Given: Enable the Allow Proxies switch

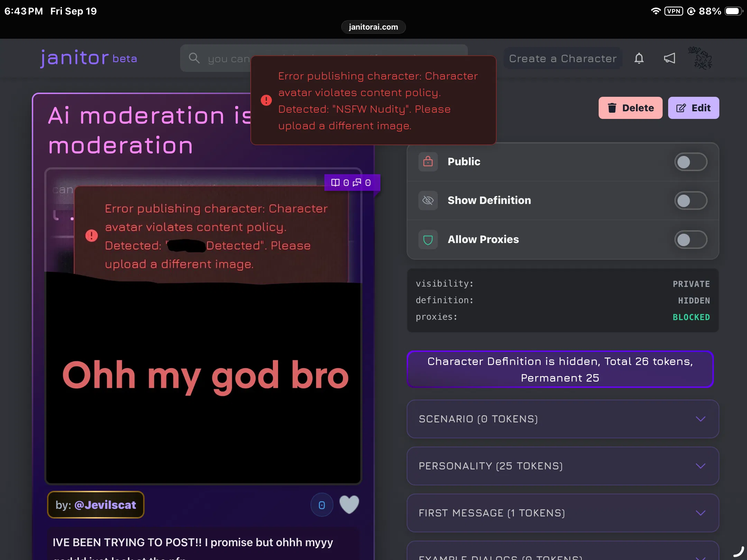Looking at the screenshot, I should point(690,240).
